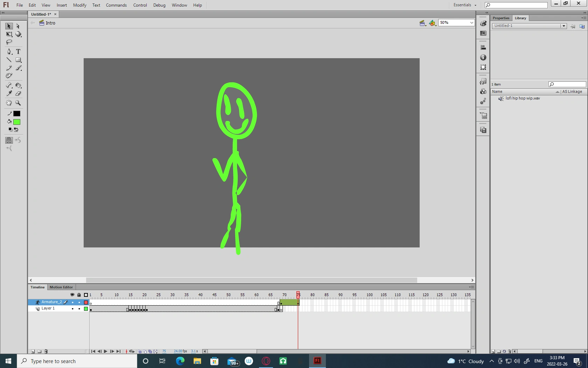The height and width of the screenshot is (368, 588).
Task: Activate the Lasso tool
Action: point(9,42)
